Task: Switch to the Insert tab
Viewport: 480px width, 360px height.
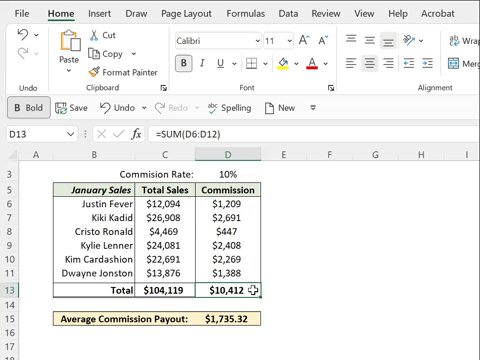Action: [99, 14]
